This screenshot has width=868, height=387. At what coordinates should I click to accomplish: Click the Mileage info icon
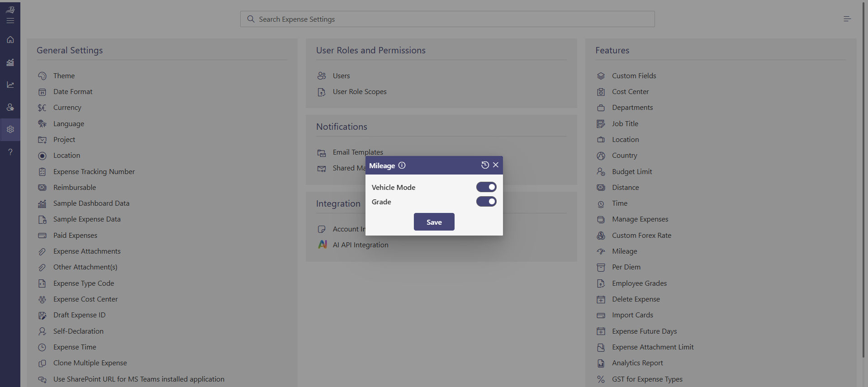tap(402, 165)
